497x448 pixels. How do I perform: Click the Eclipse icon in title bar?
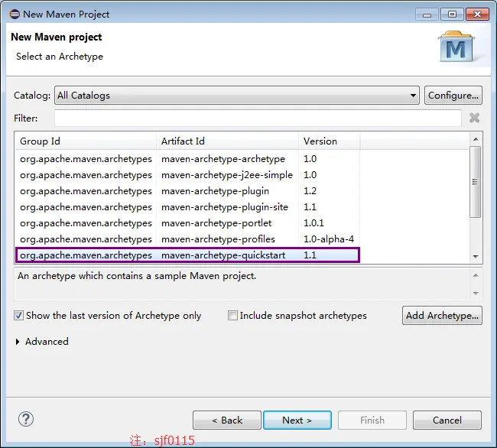(x=15, y=15)
